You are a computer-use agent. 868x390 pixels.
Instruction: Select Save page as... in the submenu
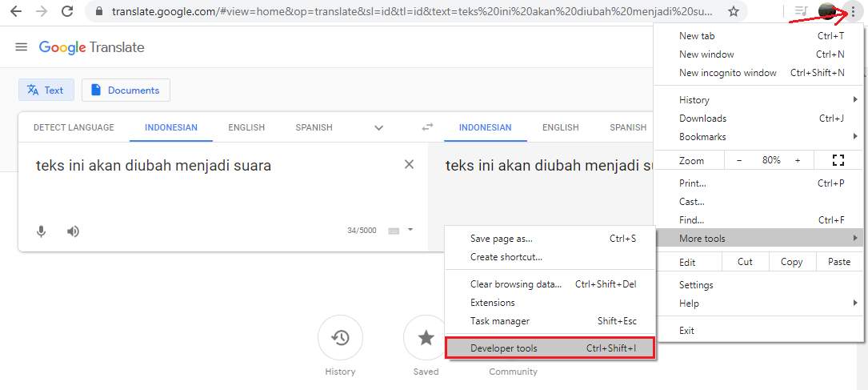tap(550, 239)
